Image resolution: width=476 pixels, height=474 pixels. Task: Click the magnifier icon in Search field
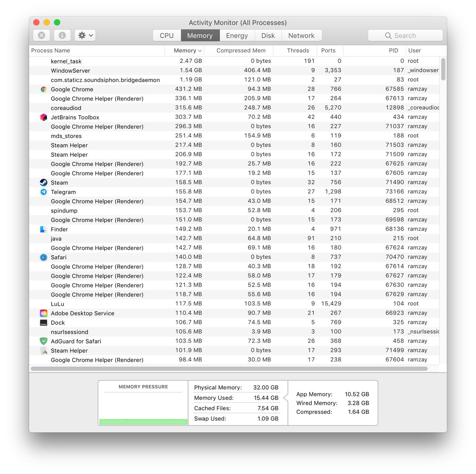(388, 35)
